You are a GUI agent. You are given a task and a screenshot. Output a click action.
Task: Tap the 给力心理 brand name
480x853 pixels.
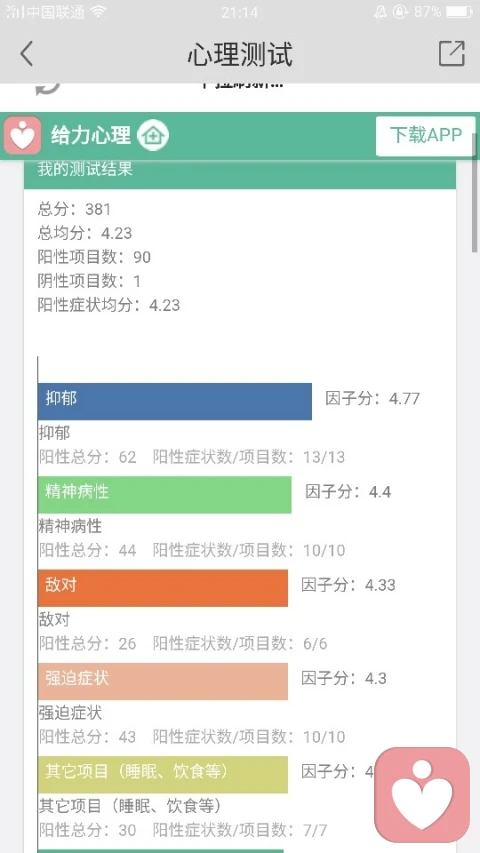click(91, 135)
